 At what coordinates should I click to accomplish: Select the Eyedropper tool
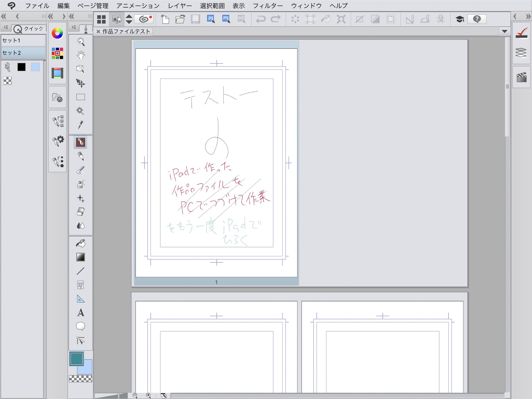click(x=81, y=125)
